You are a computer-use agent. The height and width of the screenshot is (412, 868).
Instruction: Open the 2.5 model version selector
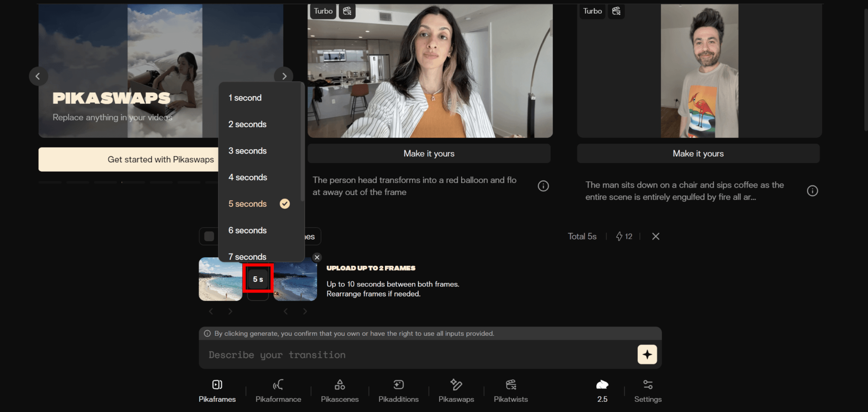click(602, 391)
